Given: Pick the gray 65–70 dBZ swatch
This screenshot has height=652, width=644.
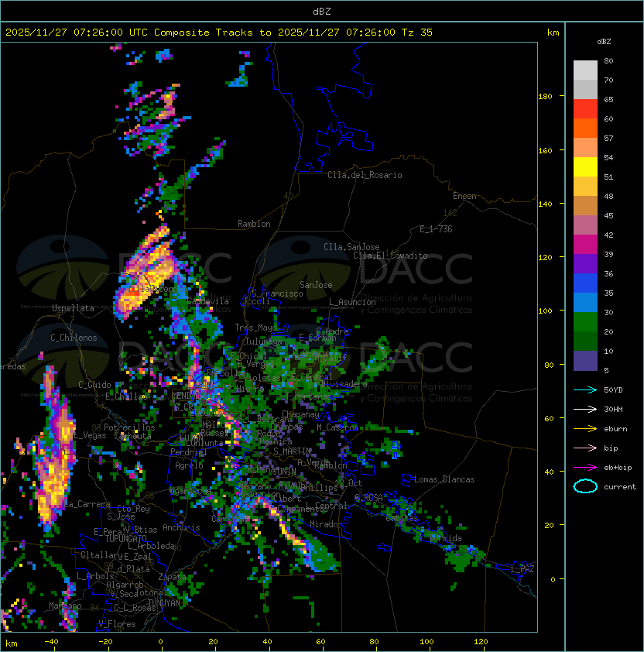Looking at the screenshot, I should (585, 89).
